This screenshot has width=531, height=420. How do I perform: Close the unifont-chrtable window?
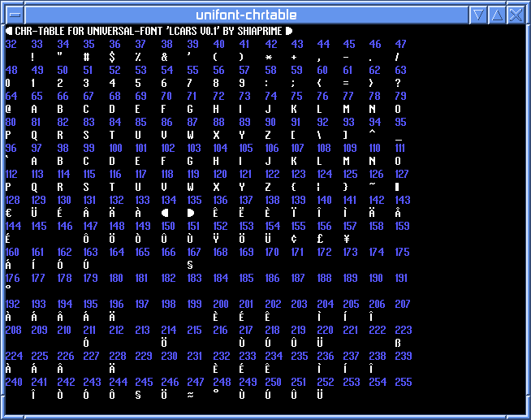516,15
